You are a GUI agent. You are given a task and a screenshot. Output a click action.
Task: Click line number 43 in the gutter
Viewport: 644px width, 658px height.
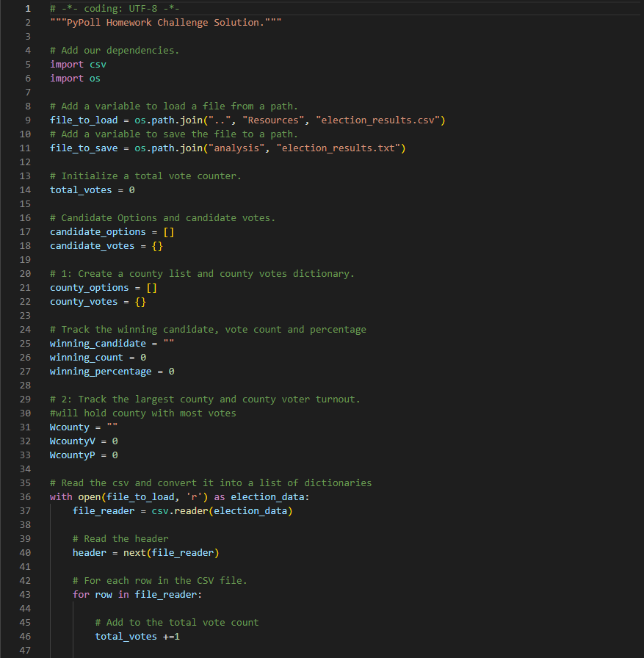tap(25, 595)
